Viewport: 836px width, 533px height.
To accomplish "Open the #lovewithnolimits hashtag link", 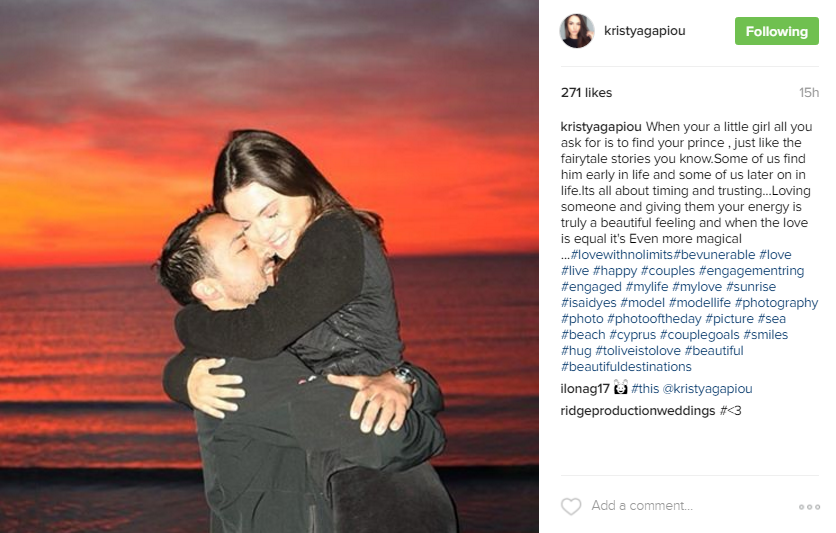I will (622, 255).
